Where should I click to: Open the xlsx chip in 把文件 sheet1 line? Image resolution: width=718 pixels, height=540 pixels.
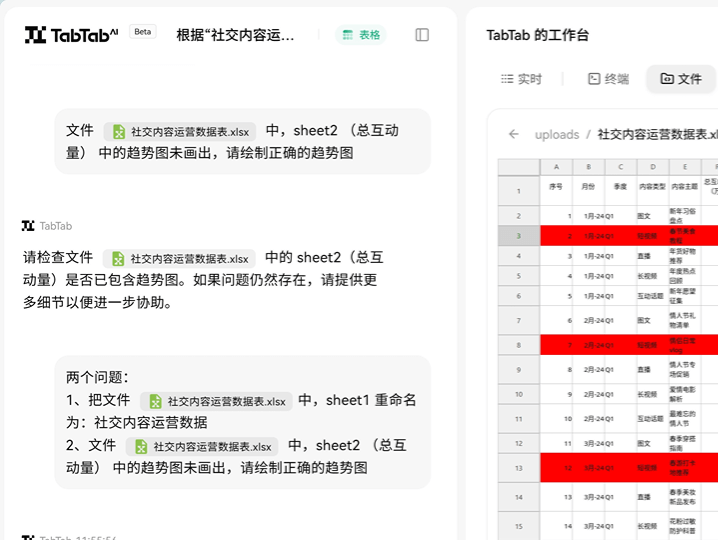coord(216,401)
